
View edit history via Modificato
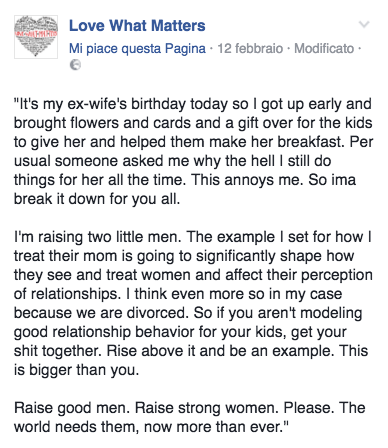pyautogui.click(x=324, y=49)
